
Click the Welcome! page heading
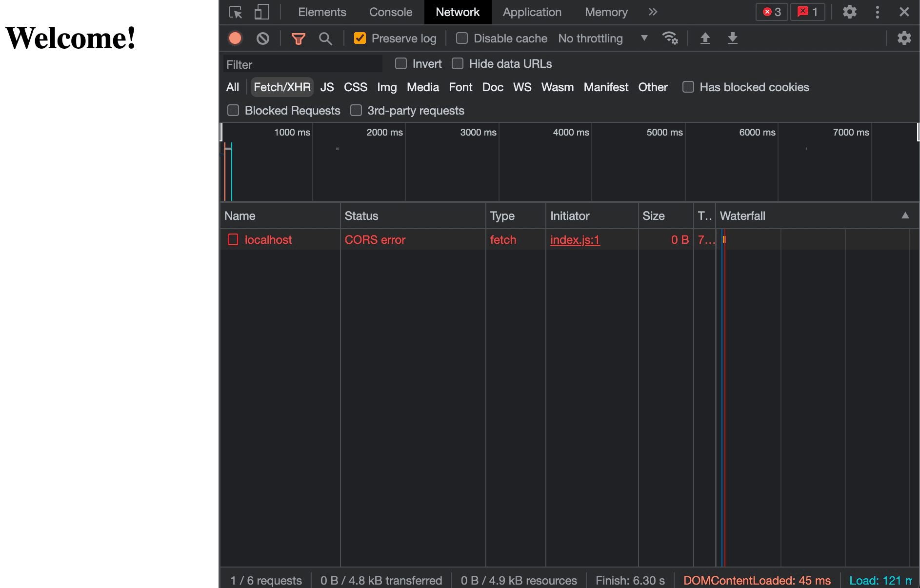tap(70, 38)
